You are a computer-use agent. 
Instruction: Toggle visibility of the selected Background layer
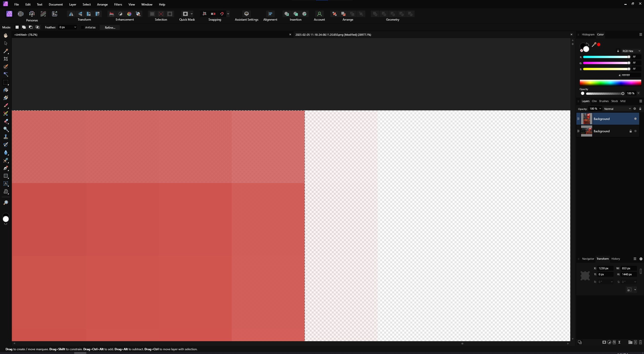point(635,119)
